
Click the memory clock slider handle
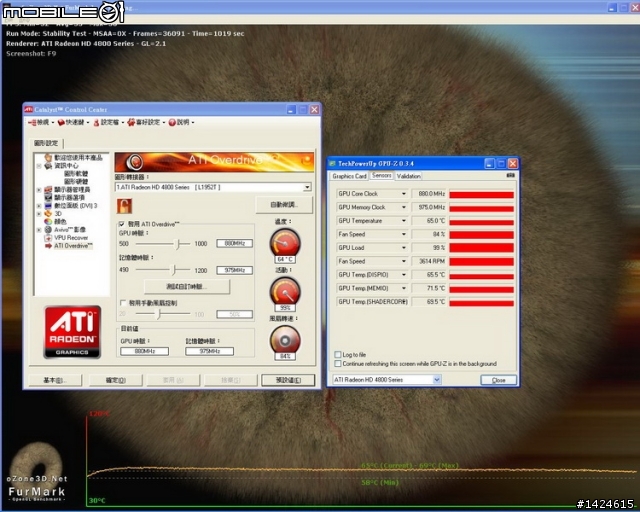pos(173,270)
